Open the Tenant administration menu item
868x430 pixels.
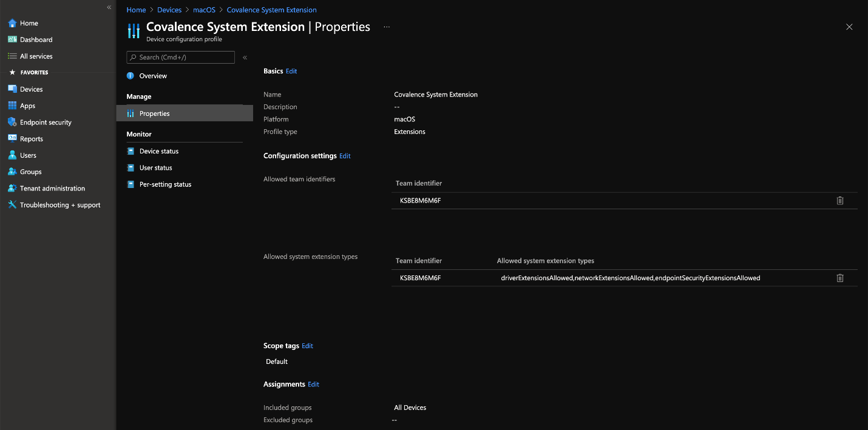(52, 188)
